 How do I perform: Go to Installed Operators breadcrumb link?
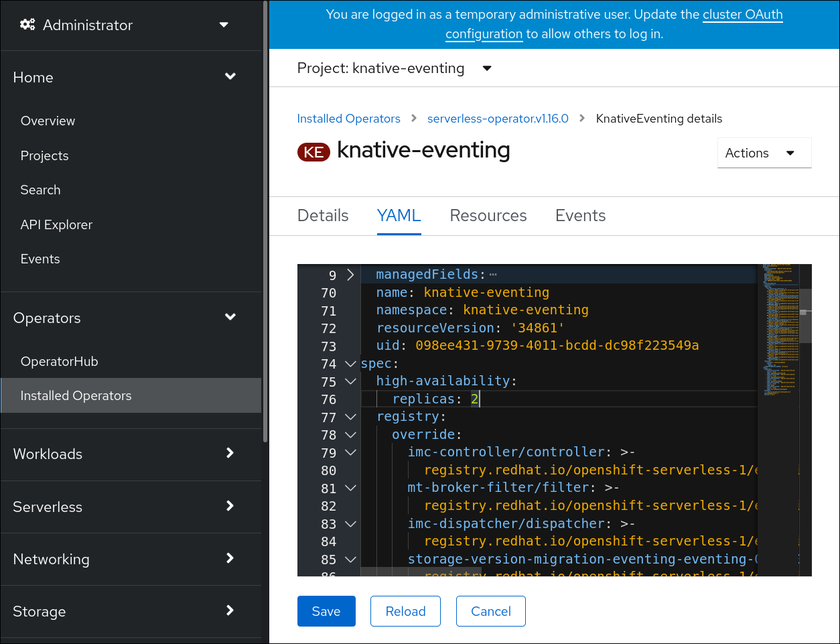point(348,119)
